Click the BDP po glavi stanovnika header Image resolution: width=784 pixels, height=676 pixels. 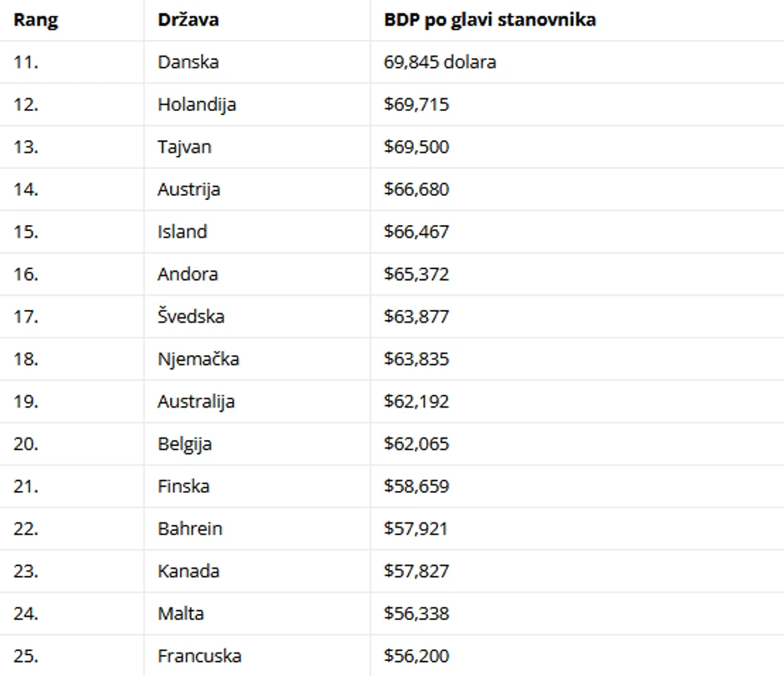[490, 20]
